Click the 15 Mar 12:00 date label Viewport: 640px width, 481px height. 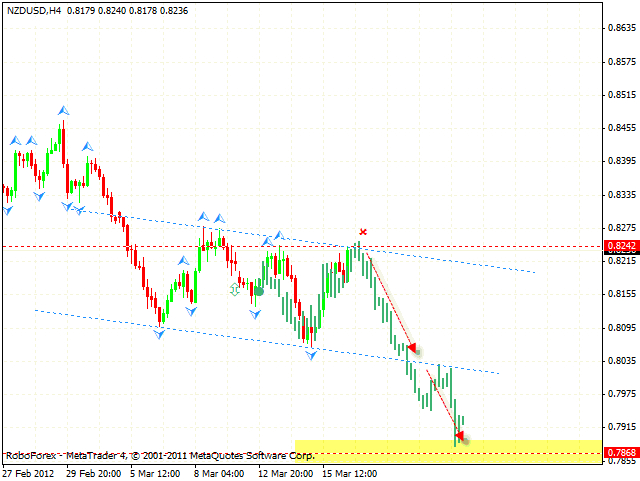(x=344, y=472)
